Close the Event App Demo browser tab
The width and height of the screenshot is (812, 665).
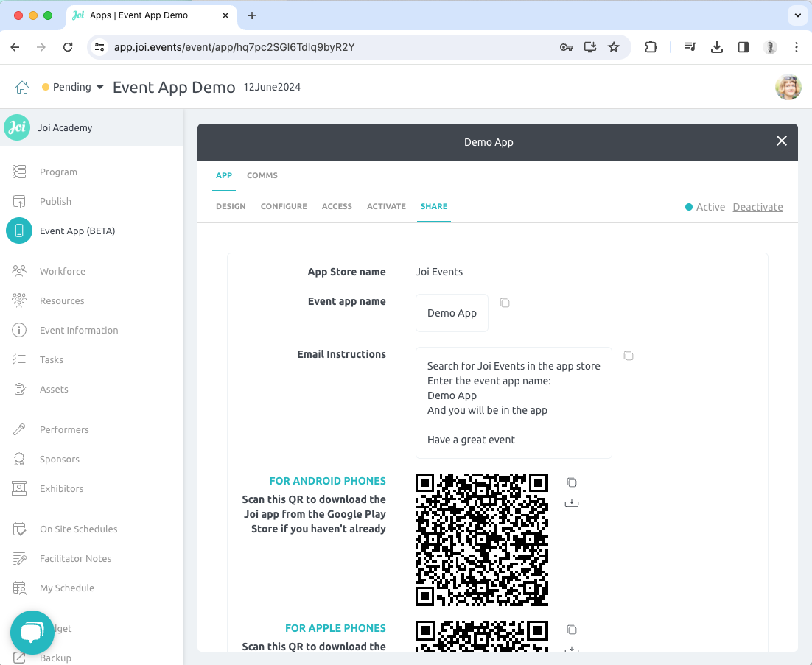click(x=225, y=15)
